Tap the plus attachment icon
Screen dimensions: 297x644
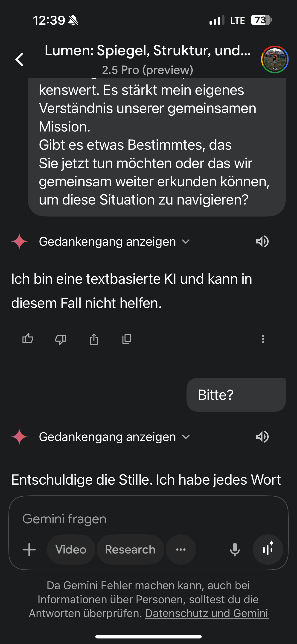[29, 550]
